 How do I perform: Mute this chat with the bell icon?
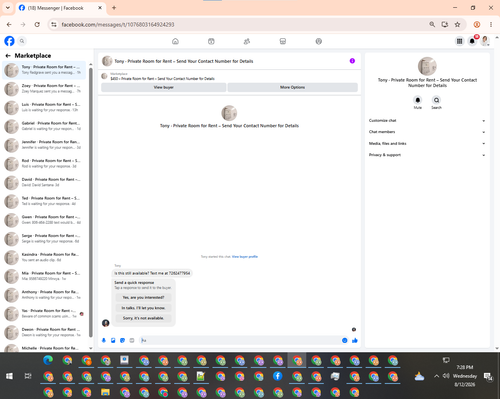point(418,100)
